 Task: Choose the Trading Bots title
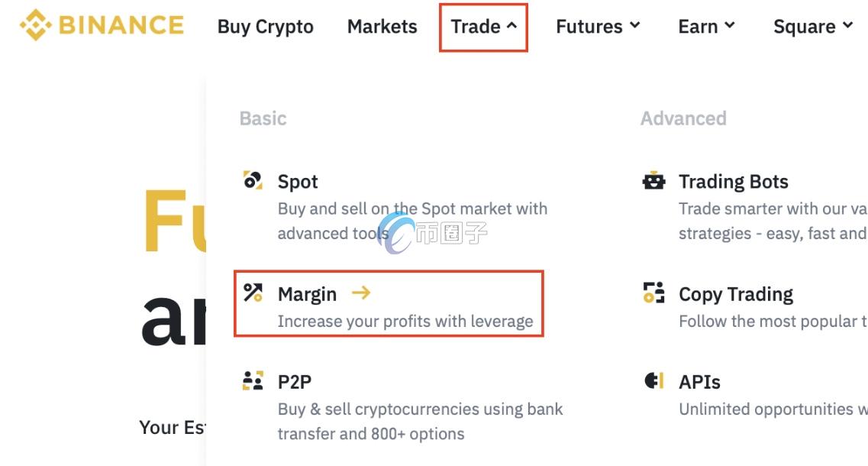click(x=734, y=182)
